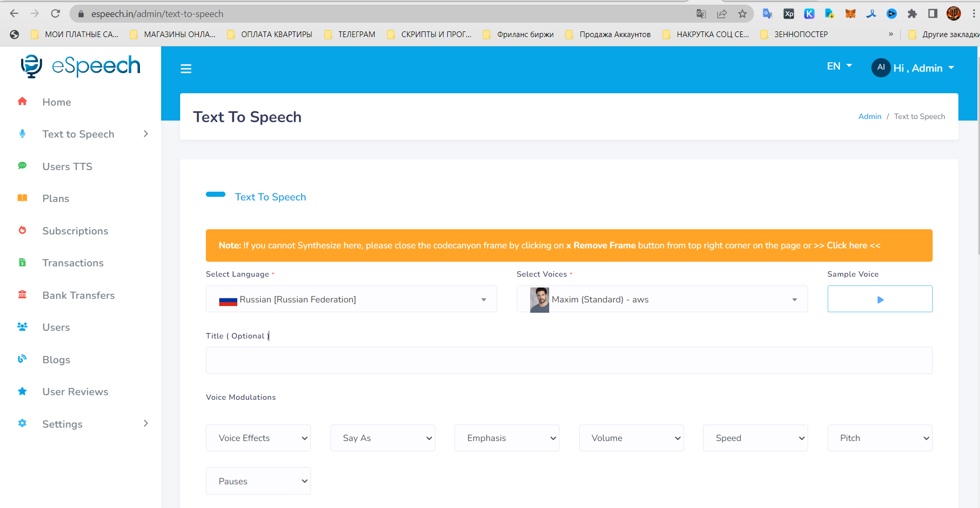Click the User Reviews star icon
Image resolution: width=980 pixels, height=508 pixels.
[22, 392]
